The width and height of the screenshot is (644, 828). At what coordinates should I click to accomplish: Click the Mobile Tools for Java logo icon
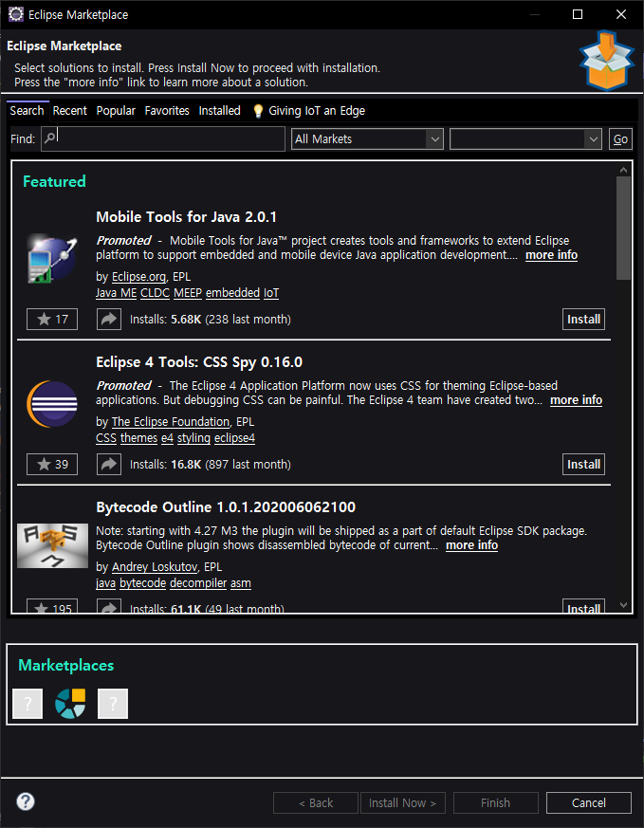pyautogui.click(x=52, y=259)
